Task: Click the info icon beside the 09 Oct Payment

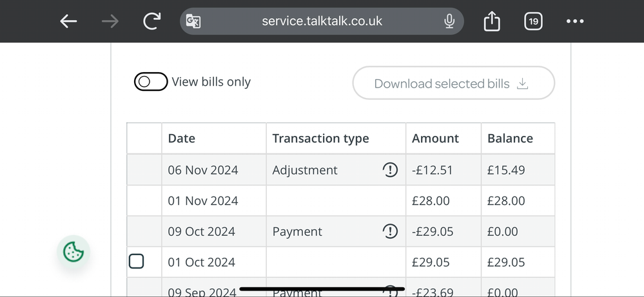Action: [390, 231]
